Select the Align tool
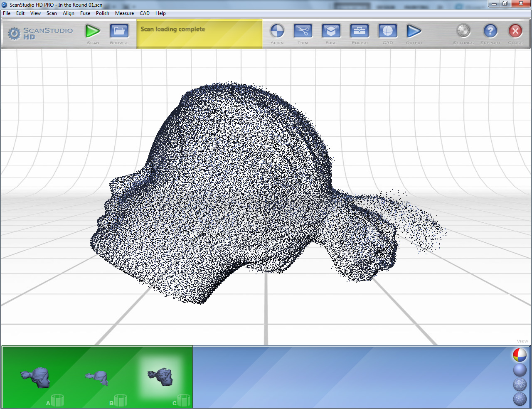Screen dimensions: 532x409 point(277,31)
